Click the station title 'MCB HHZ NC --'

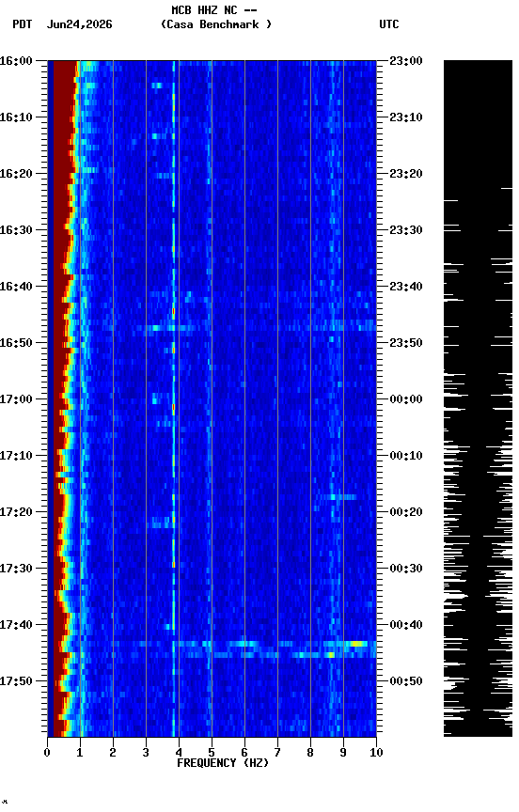point(214,10)
